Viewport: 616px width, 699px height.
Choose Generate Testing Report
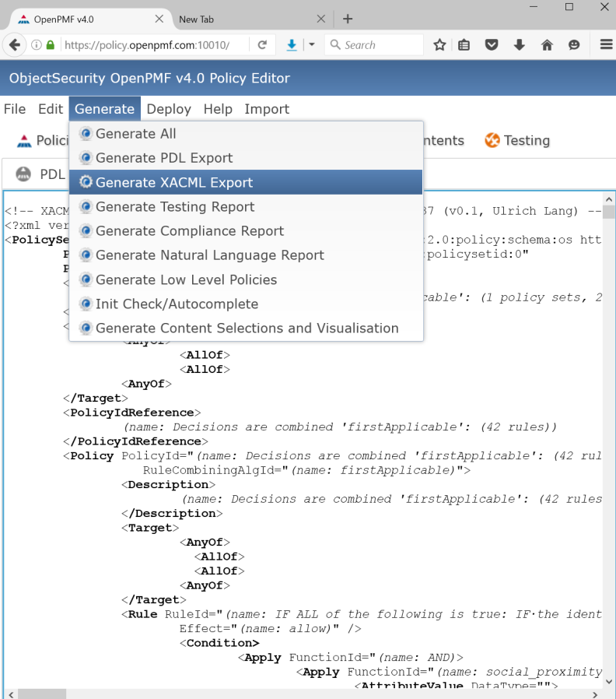click(246, 207)
